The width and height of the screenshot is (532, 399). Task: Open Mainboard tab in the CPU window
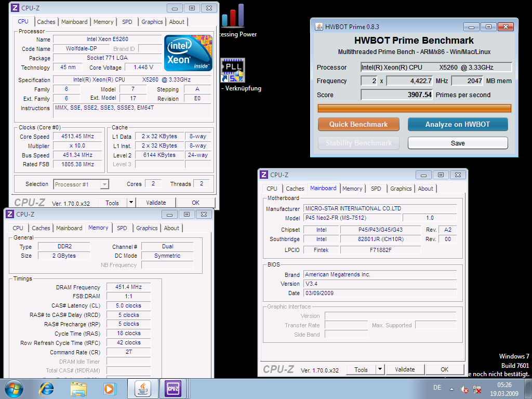pos(74,22)
